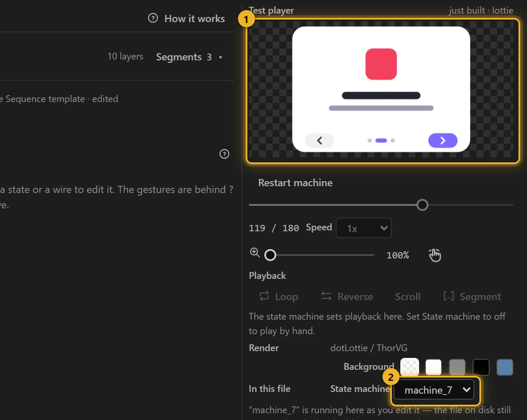Click the circled question mark help icon above the gestures hint
Screen dimensions: 527x420
click(224, 154)
